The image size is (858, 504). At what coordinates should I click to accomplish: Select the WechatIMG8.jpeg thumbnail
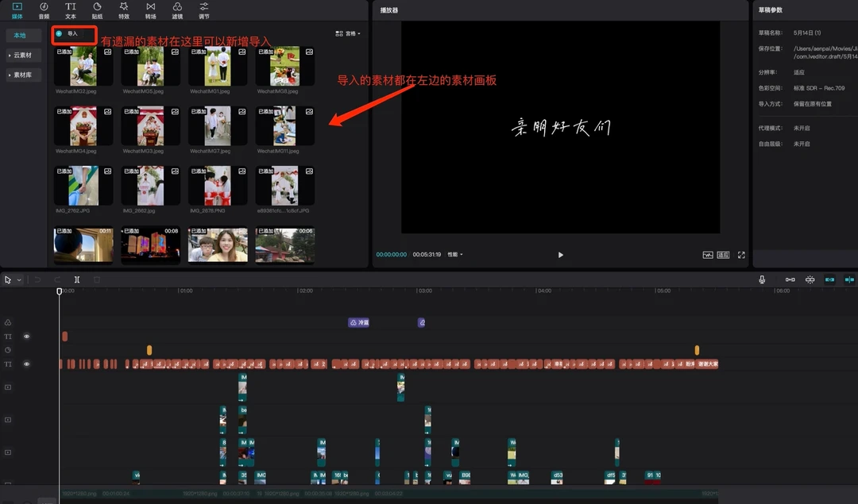tap(285, 66)
